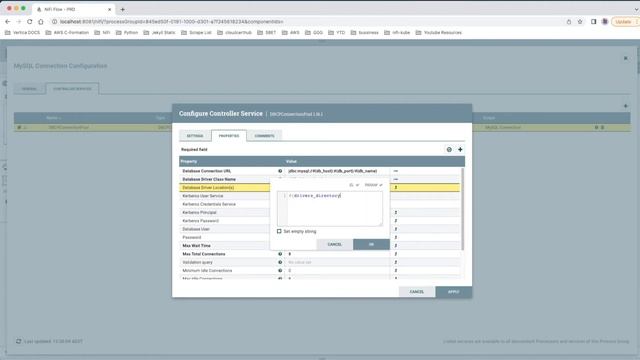Image resolution: width=640 pixels, height=360 pixels.
Task: Open the browser home page
Action: 40,22
